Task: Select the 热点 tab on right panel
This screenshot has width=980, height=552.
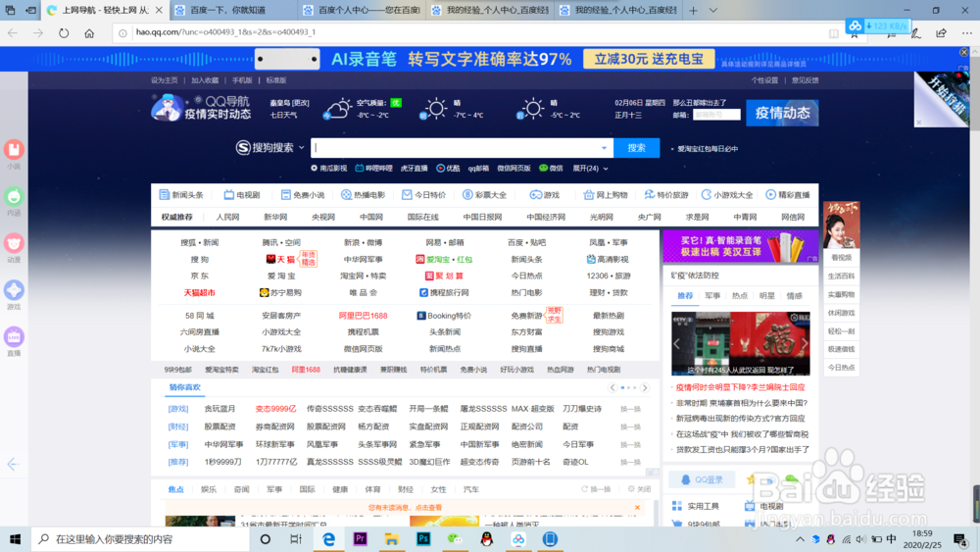Action: click(739, 296)
